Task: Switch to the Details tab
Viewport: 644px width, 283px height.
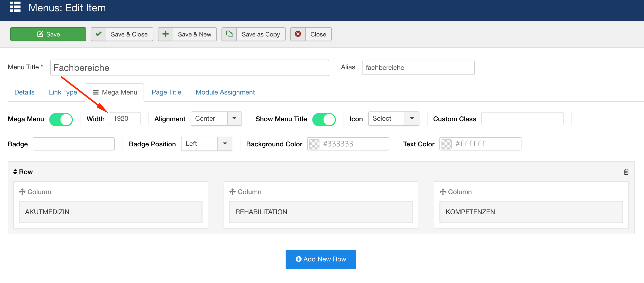Action: point(24,92)
